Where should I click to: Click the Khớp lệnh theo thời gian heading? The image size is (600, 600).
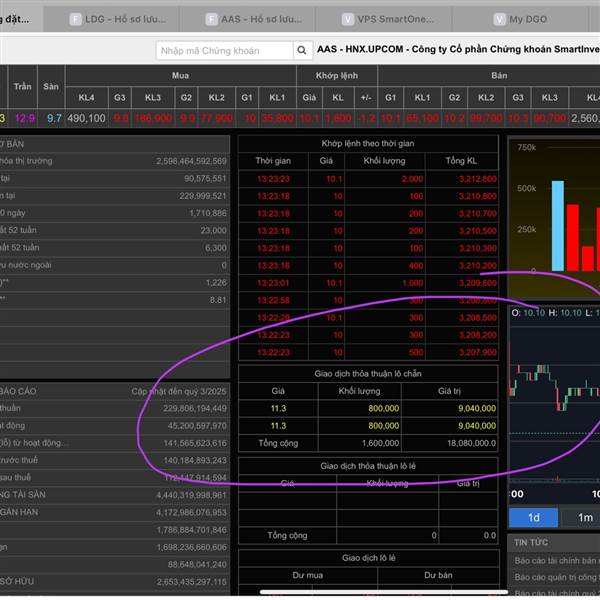(368, 143)
